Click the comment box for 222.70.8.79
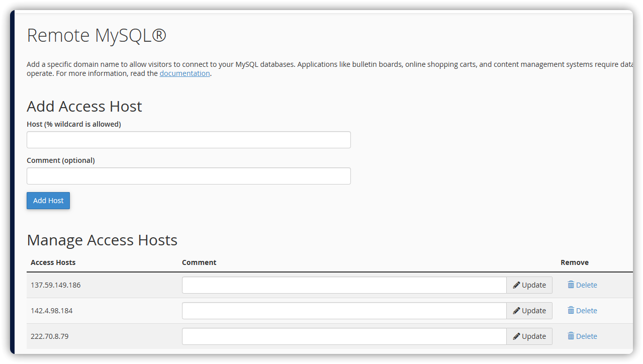 click(344, 336)
